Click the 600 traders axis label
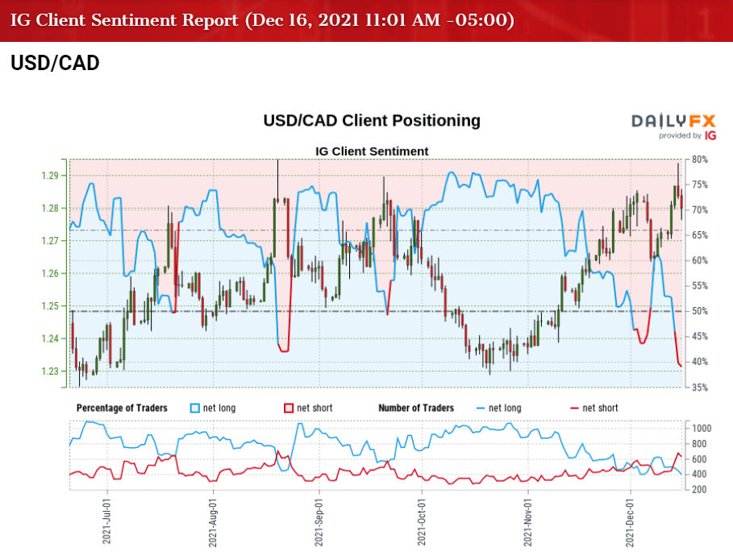This screenshot has height=560, width=733. (699, 459)
